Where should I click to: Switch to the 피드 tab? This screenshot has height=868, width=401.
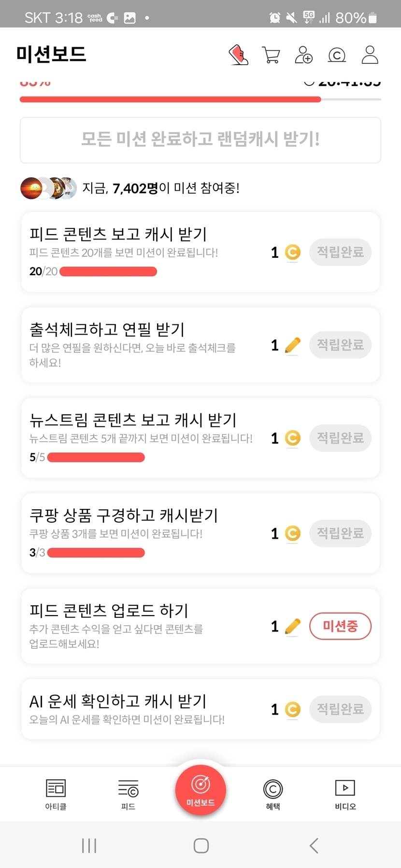coord(128,794)
